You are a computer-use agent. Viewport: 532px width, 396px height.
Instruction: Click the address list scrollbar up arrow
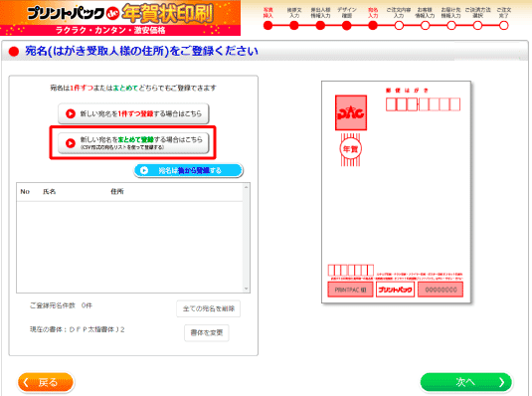click(247, 187)
